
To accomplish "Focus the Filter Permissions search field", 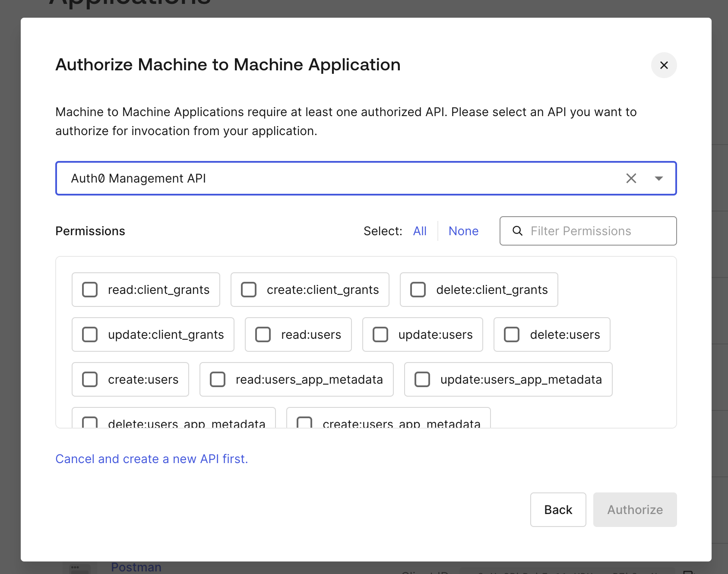I will 588,231.
